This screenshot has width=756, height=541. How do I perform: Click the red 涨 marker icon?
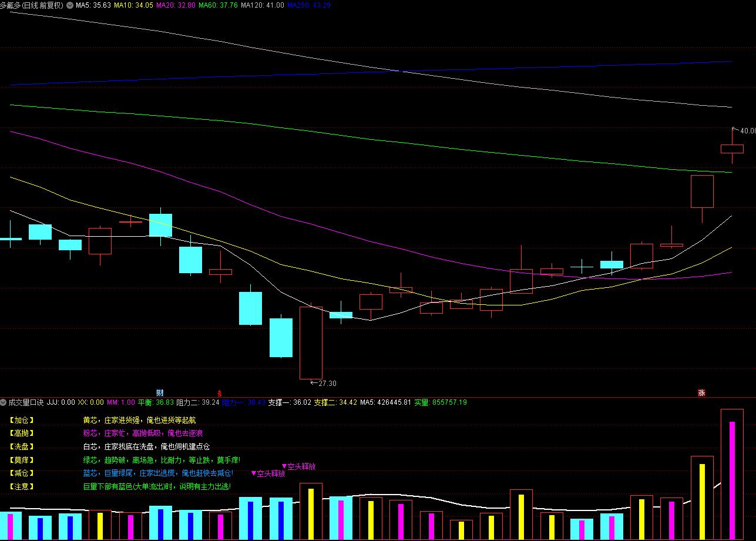(x=701, y=392)
